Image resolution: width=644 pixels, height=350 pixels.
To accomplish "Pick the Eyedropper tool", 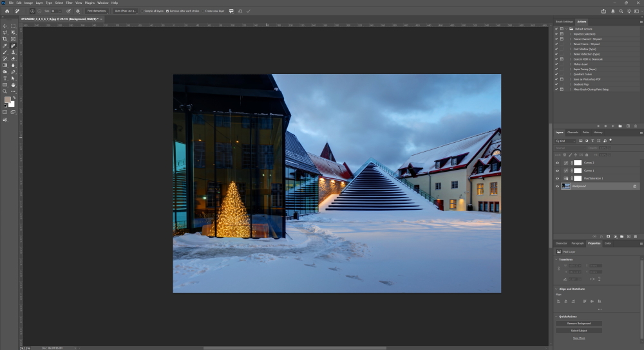I will pyautogui.click(x=5, y=46).
